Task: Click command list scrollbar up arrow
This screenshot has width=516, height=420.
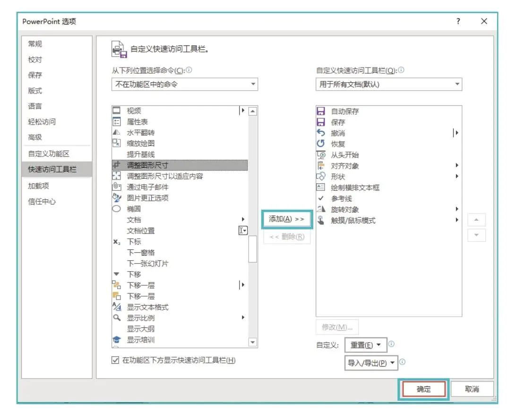Action: (x=252, y=111)
